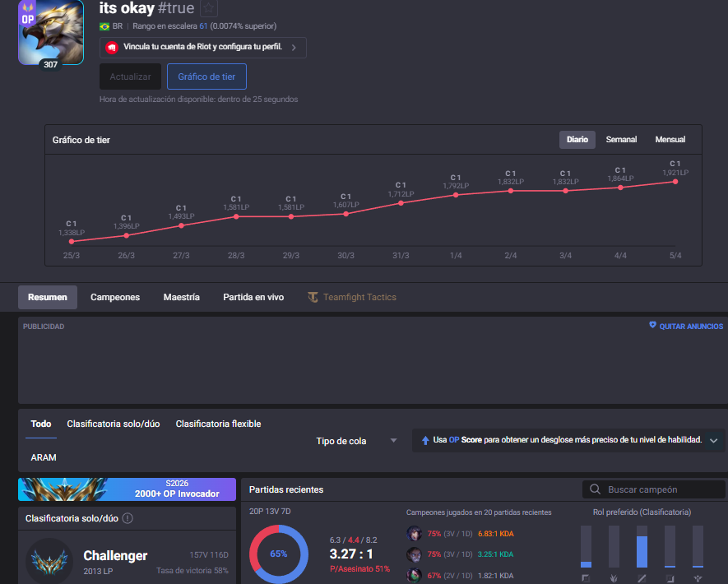Click the 307 summoner level badge
This screenshot has height=584, width=728.
51,64
